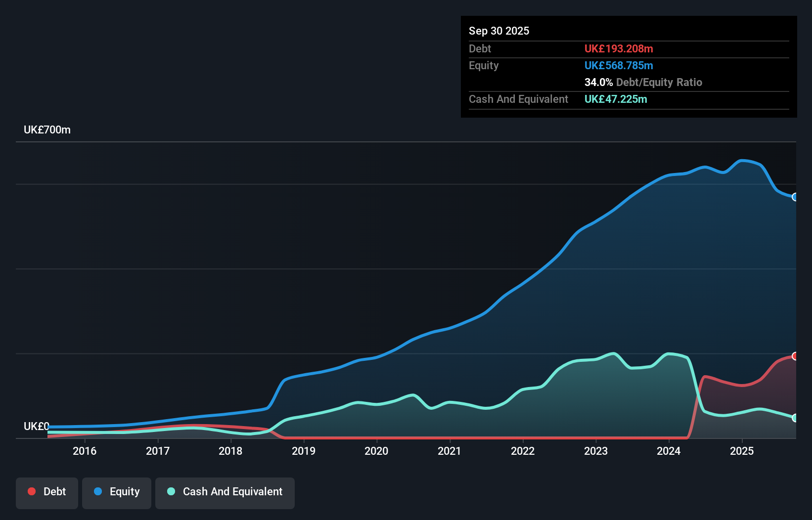812x520 pixels.
Task: Click the teal Cash endpoint marker
Action: pyautogui.click(x=795, y=418)
